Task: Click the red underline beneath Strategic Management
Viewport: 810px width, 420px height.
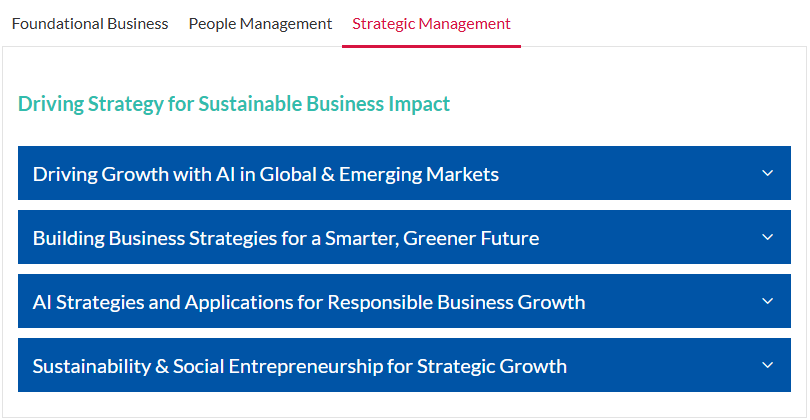Action: pos(431,46)
